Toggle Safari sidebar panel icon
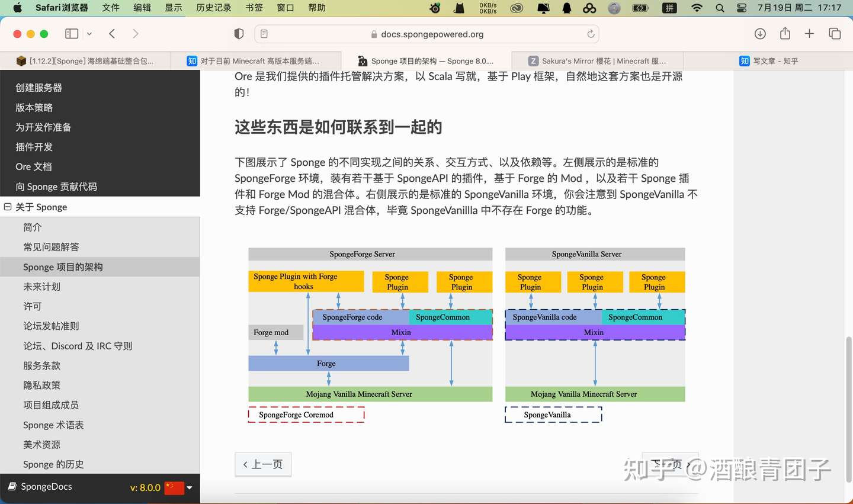The width and height of the screenshot is (853, 504). point(72,34)
